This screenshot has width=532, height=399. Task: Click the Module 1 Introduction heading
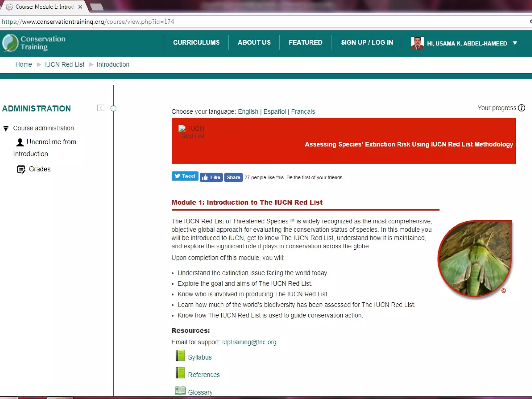[247, 202]
